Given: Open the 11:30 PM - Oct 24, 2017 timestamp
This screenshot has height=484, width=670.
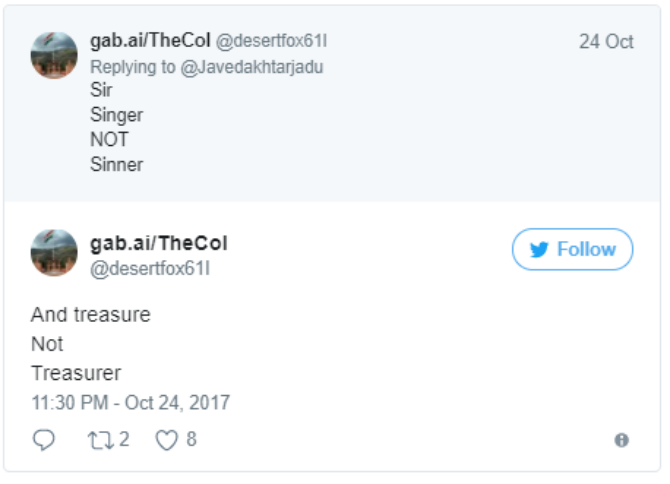Looking at the screenshot, I should click(131, 403).
